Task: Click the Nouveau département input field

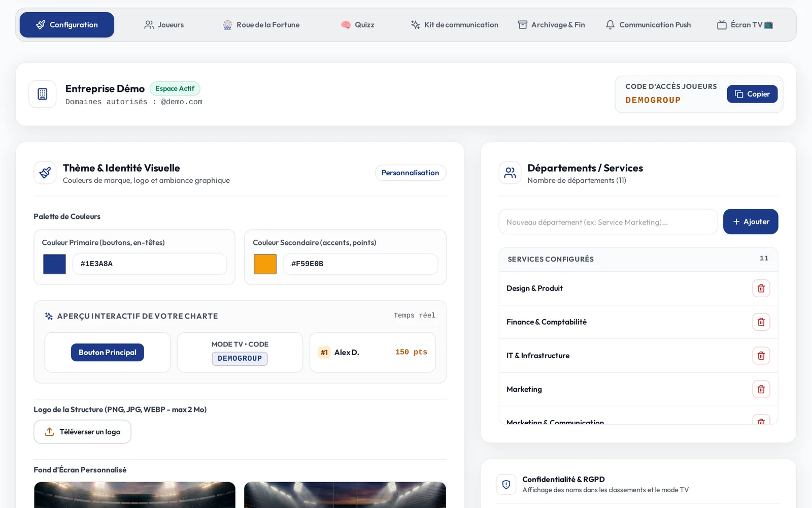Action: click(608, 222)
